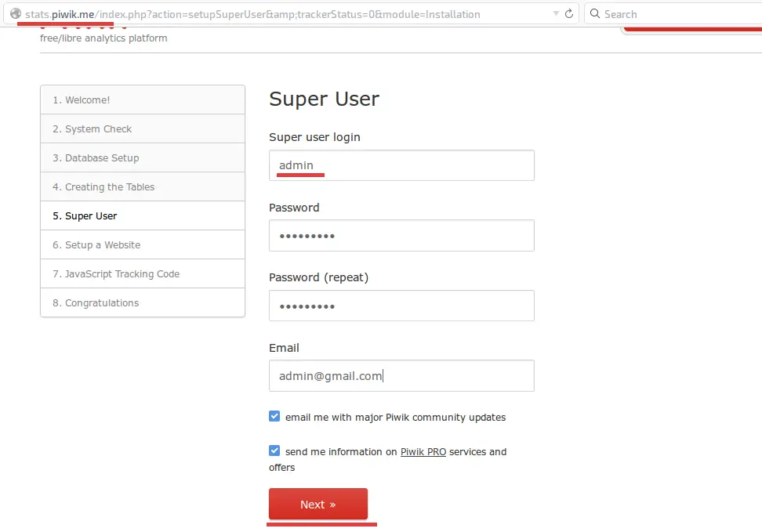The height and width of the screenshot is (532, 762).
Task: Reload the page with refresh icon
Action: tap(569, 13)
